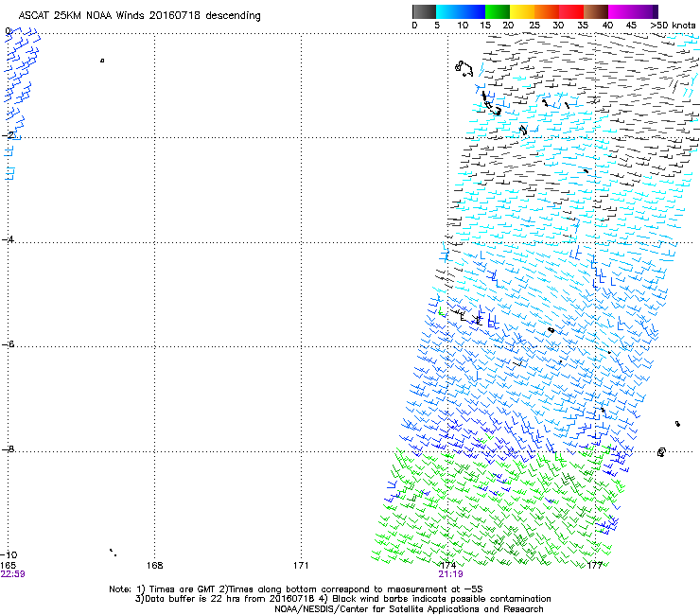Click the title "ASCAT 25KM NOAA Winds 20160718 descending"
Viewport: 700px width, 615px height.
(139, 16)
